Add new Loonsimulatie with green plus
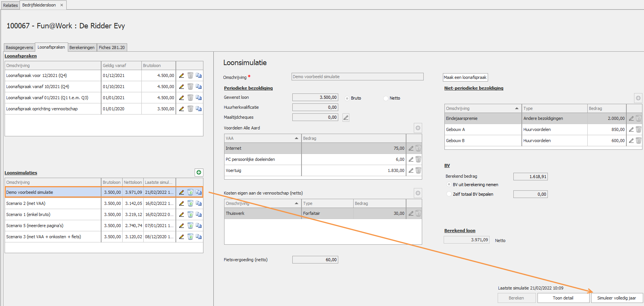The height and width of the screenshot is (306, 644). click(199, 172)
